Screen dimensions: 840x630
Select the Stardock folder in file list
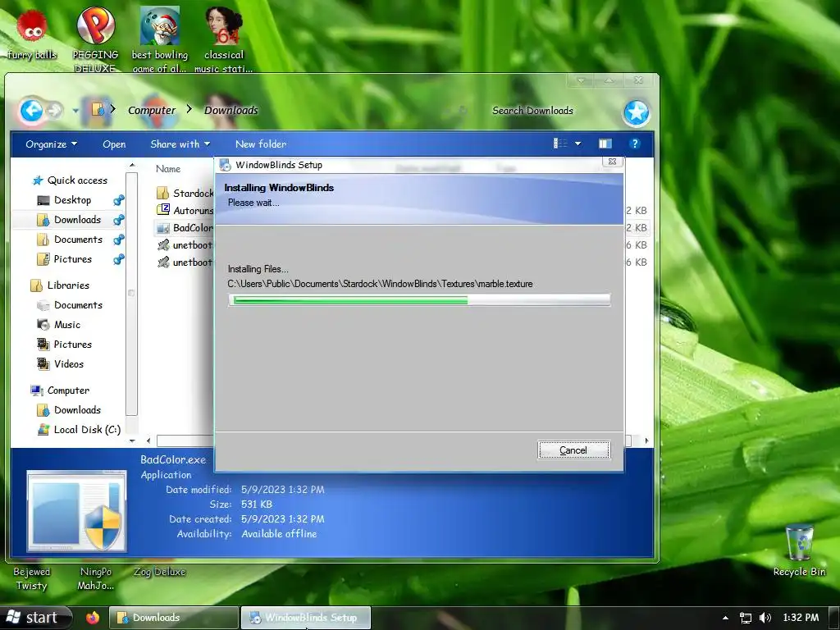[185, 193]
